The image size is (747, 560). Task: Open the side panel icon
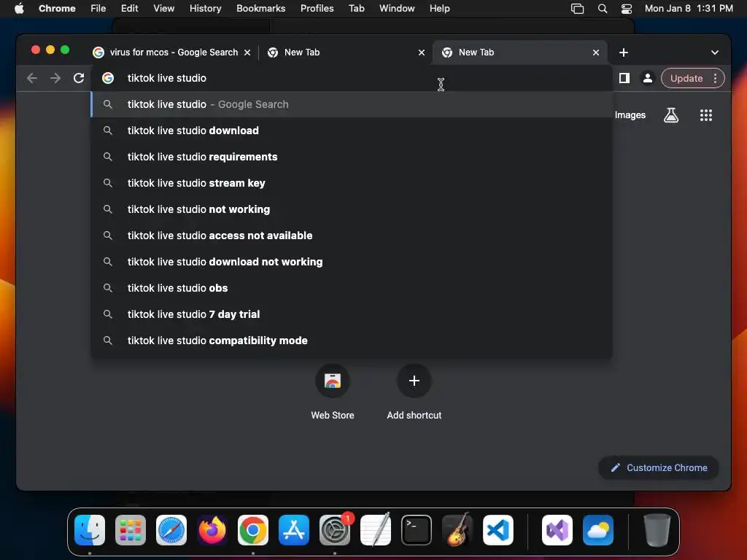(624, 78)
